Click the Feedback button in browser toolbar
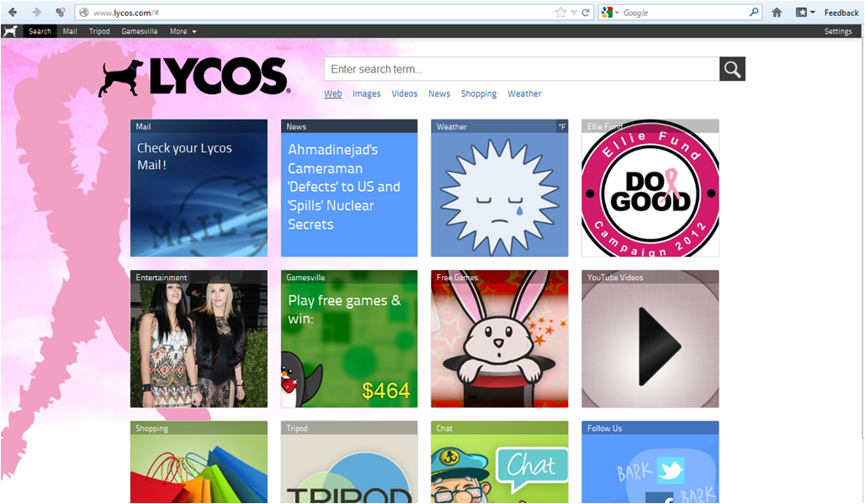The image size is (865, 504). click(x=841, y=13)
